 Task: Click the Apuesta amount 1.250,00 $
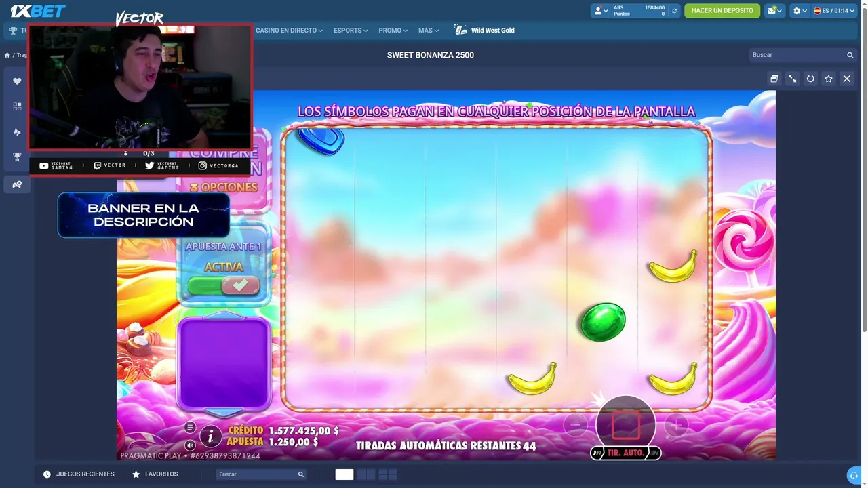(x=294, y=443)
